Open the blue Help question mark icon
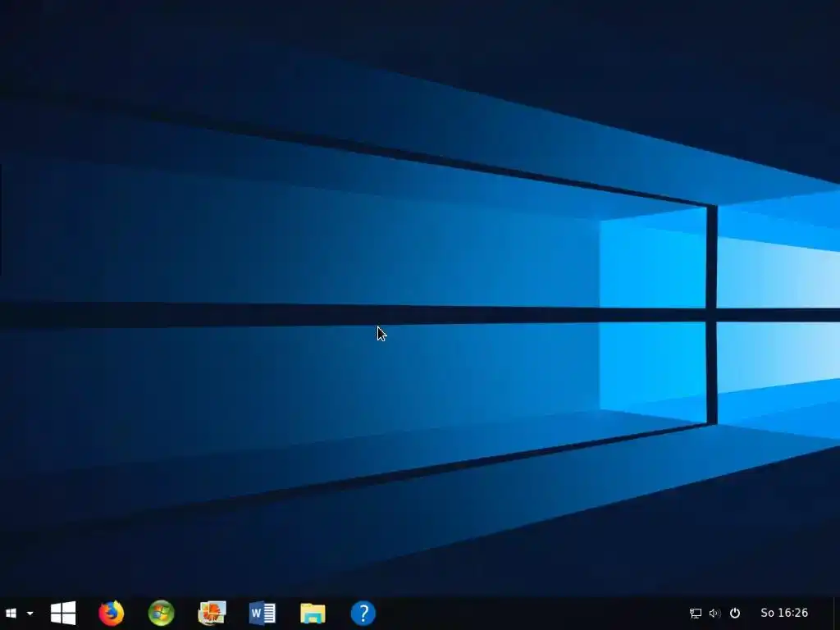The width and height of the screenshot is (840, 630). (x=363, y=613)
